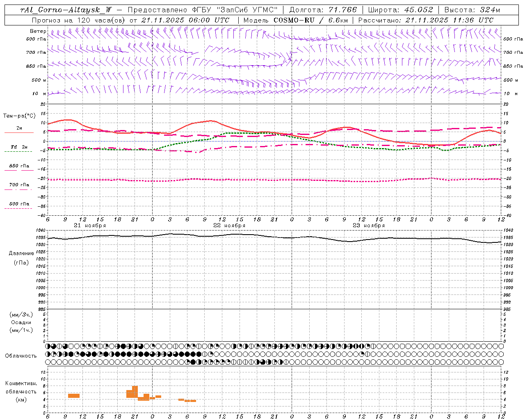Click the Ветер panel label
This screenshot has width=525, height=420.
(x=38, y=31)
